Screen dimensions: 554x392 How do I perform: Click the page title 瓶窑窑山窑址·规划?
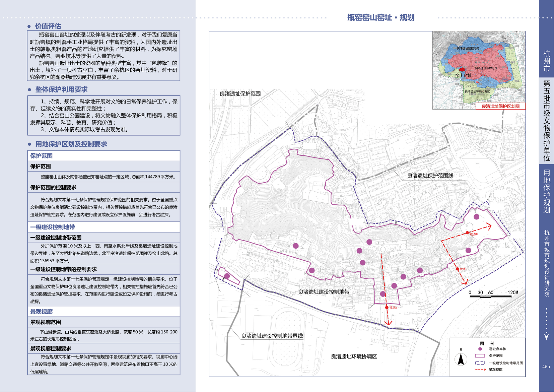(381, 17)
